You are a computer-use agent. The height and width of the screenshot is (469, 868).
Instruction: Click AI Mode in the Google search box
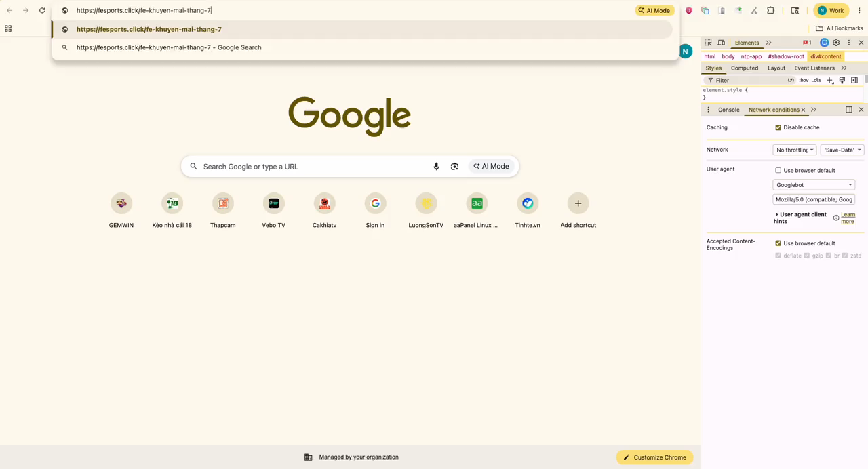(x=492, y=166)
